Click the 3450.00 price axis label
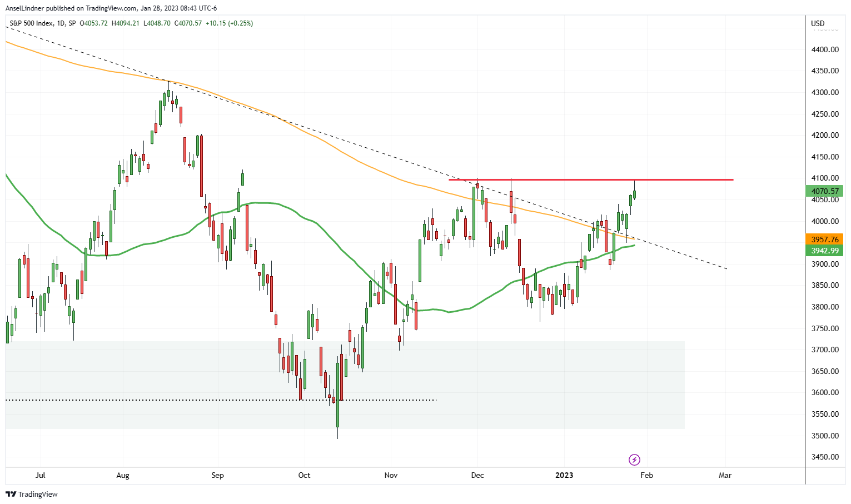Image resolution: width=851 pixels, height=504 pixels. pyautogui.click(x=825, y=457)
